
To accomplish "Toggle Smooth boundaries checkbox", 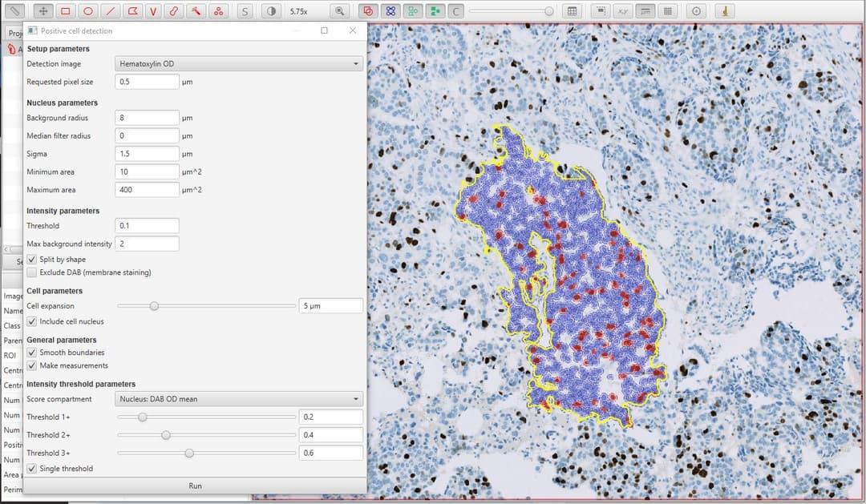I will (32, 353).
